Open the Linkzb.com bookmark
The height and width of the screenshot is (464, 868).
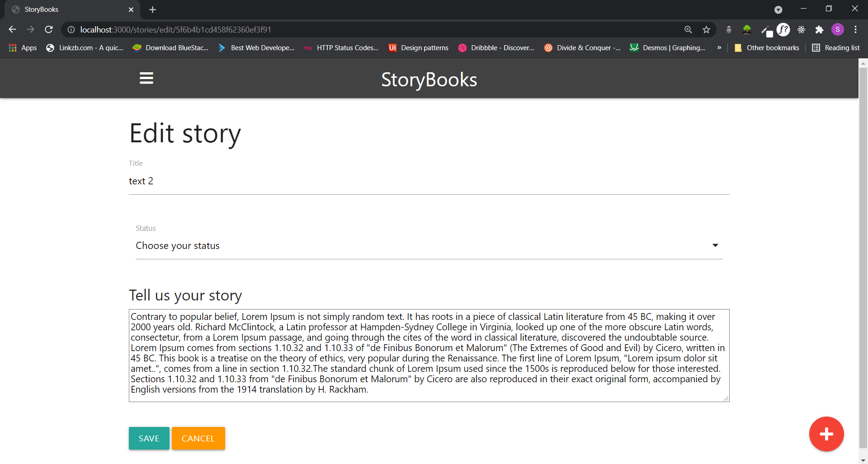coord(85,48)
